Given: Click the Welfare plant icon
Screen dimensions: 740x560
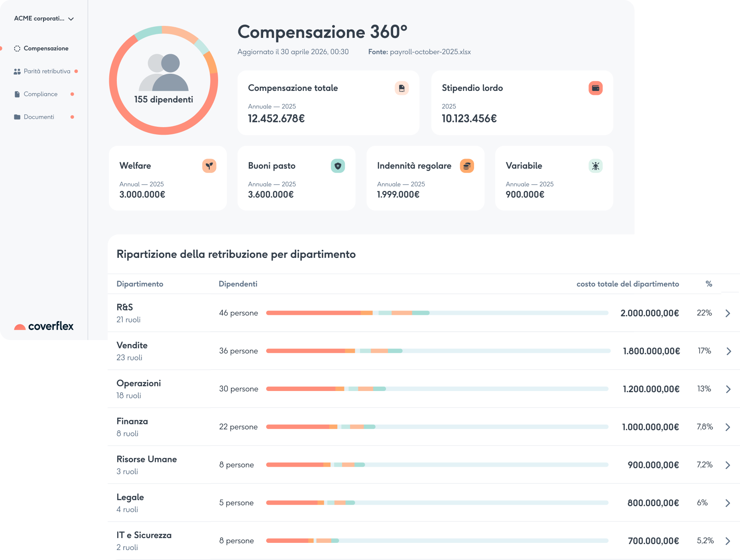Looking at the screenshot, I should [x=209, y=166].
